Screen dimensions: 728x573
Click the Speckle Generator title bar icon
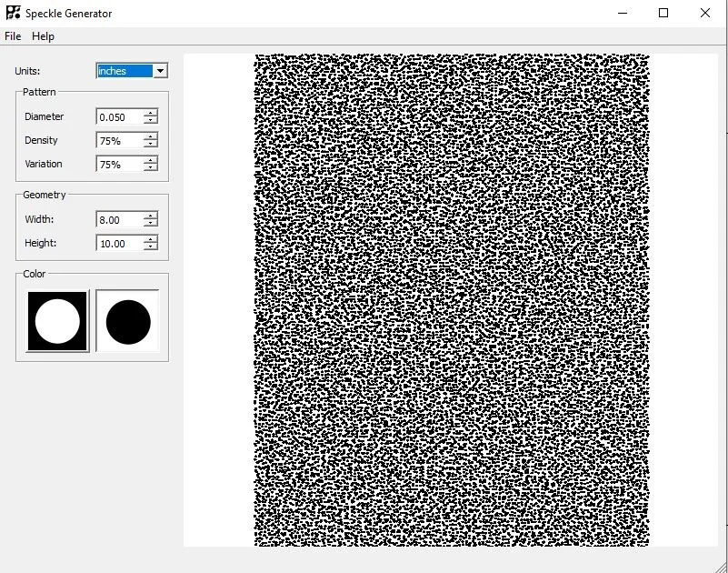pos(13,13)
